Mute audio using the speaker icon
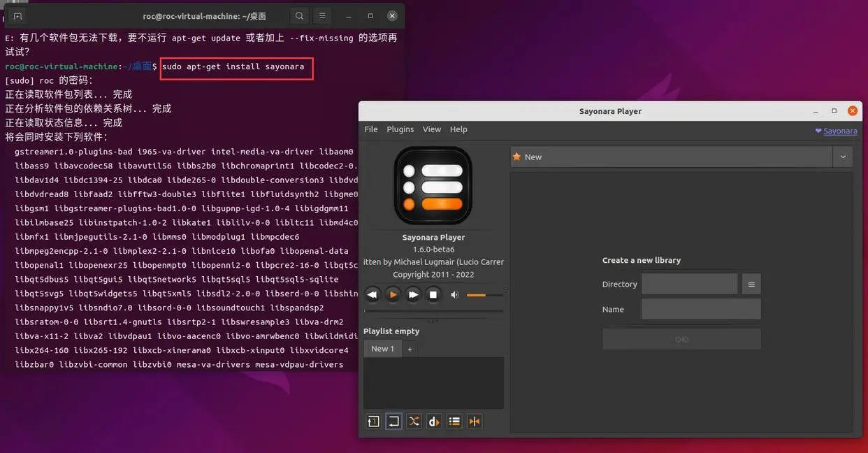The image size is (868, 453). coord(455,295)
